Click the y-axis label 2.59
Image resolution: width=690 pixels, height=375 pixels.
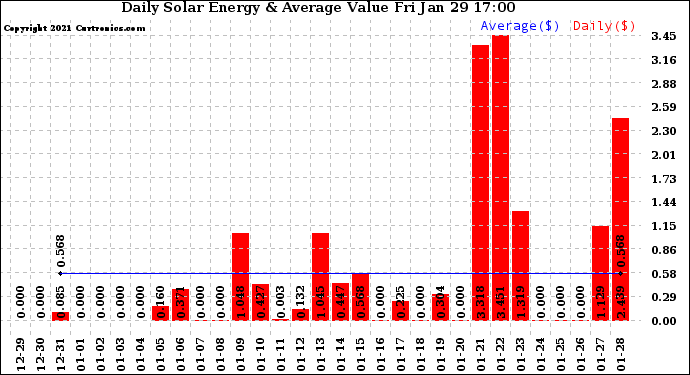pos(664,107)
